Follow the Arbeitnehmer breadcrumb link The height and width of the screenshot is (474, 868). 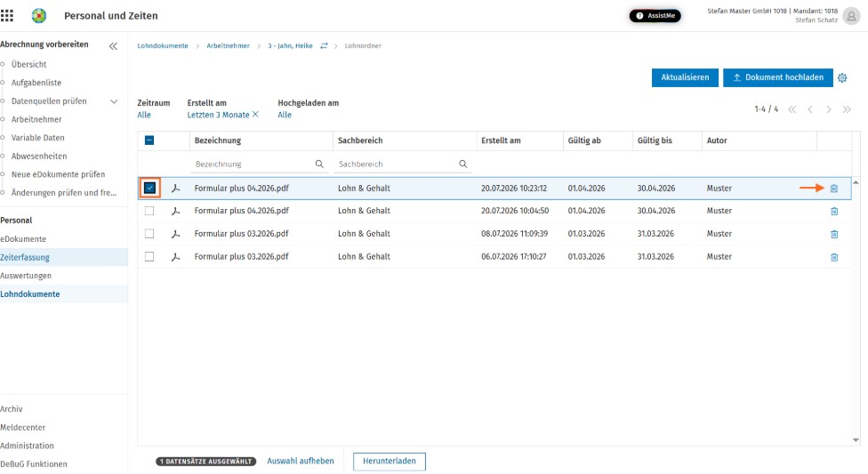pyautogui.click(x=228, y=46)
